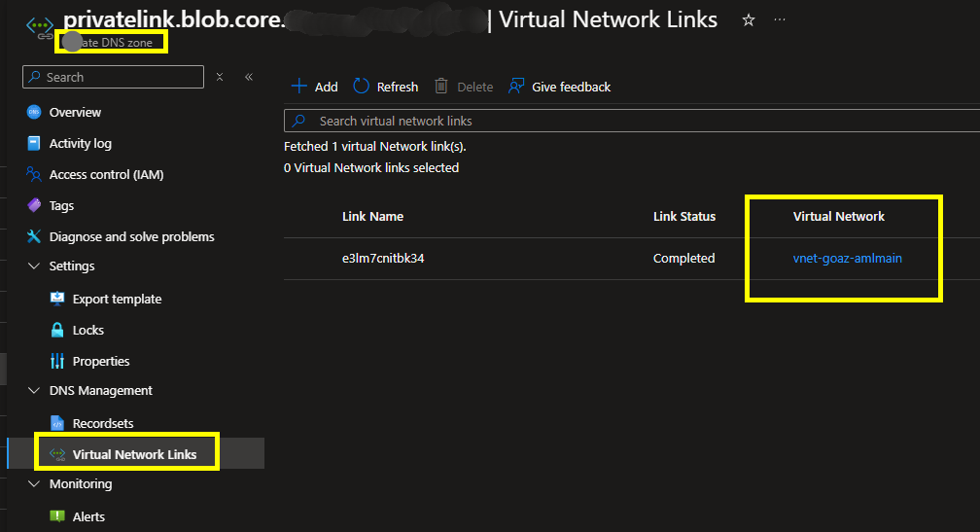980x532 pixels.
Task: Sort by Virtual Network column header
Action: 839,216
